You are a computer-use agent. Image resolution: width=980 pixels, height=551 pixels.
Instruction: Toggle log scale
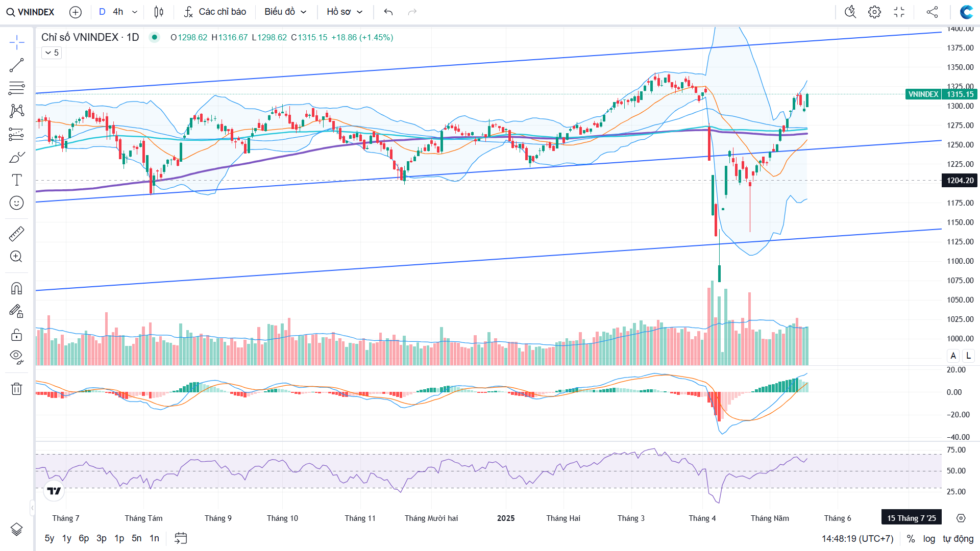(929, 539)
